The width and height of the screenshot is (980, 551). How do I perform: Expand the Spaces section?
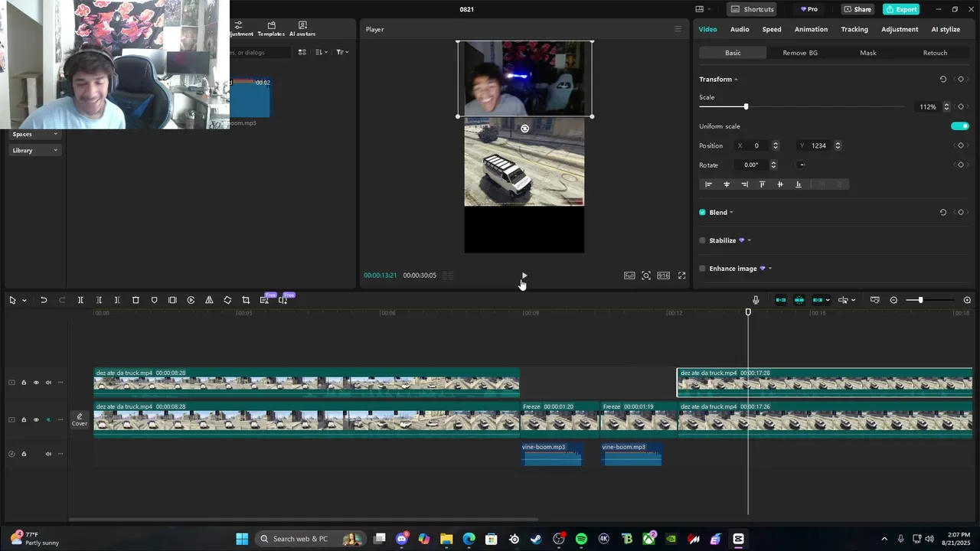[x=34, y=134]
